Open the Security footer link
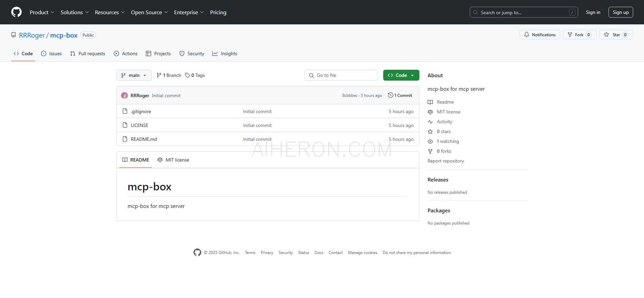644x298 pixels. (x=285, y=253)
